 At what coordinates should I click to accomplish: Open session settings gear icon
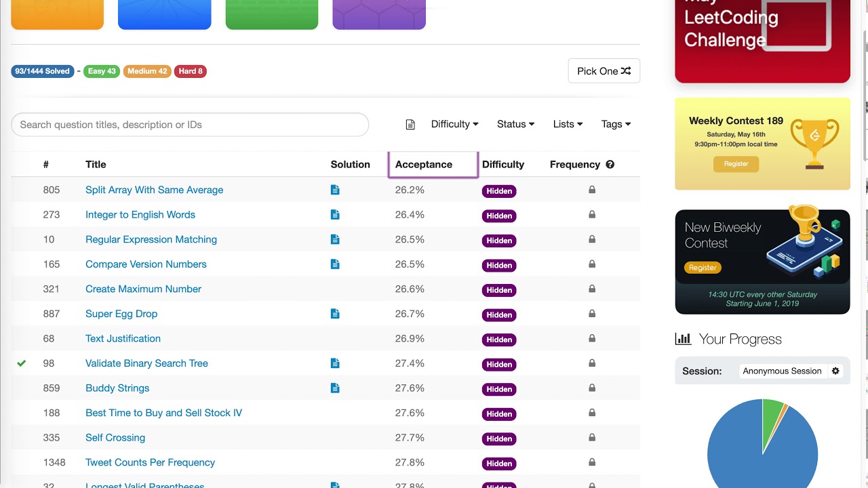[x=835, y=371]
